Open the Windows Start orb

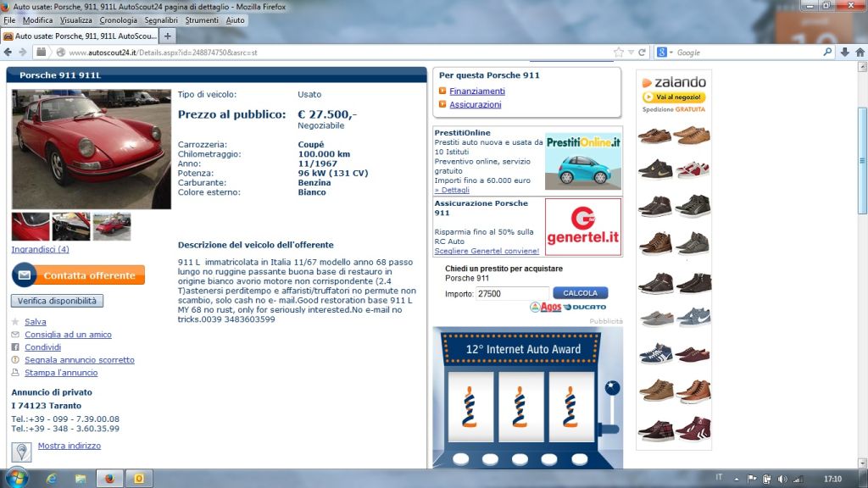tap(17, 478)
